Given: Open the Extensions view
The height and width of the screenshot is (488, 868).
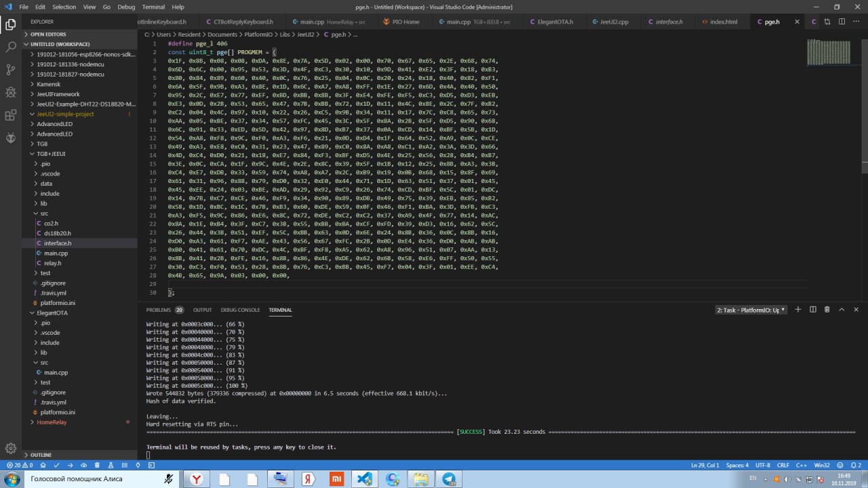Looking at the screenshot, I should pyautogui.click(x=11, y=115).
